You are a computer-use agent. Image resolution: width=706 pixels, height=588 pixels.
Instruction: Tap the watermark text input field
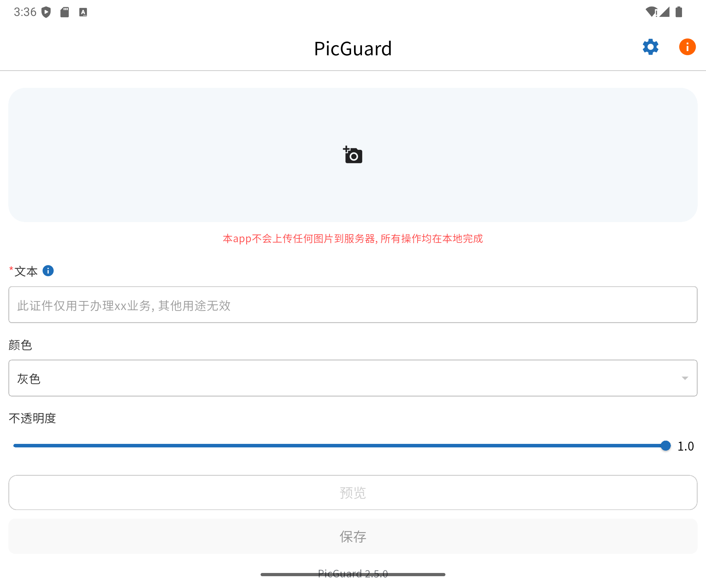353,305
